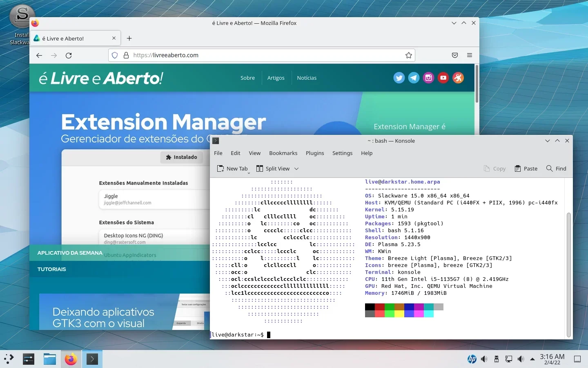Open the New Tab dropdown arrow in Konsole
Image resolution: width=588 pixels, height=368 pixels.
click(x=249, y=173)
